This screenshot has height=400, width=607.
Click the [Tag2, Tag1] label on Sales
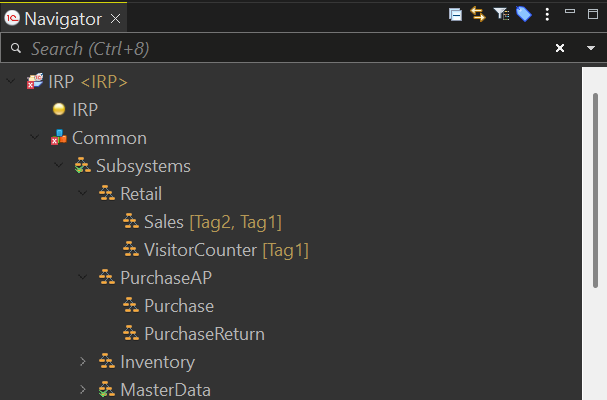click(x=235, y=222)
